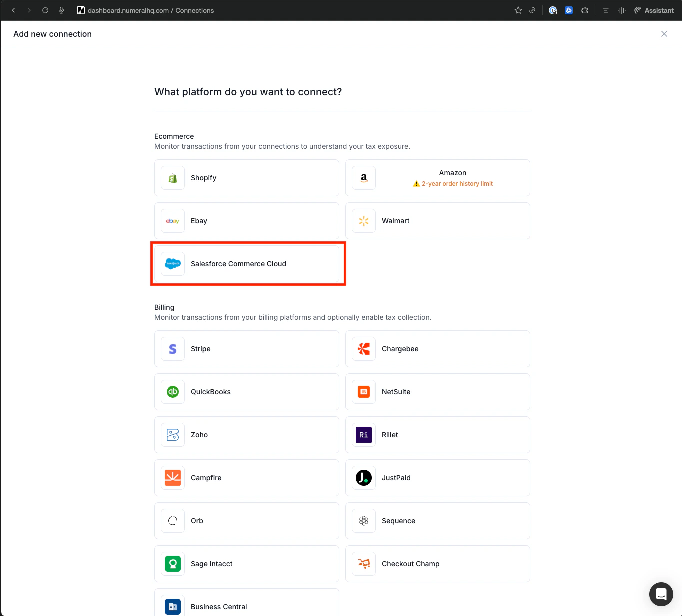The image size is (682, 616).
Task: Select the QuickBooks billing label
Action: [211, 392]
